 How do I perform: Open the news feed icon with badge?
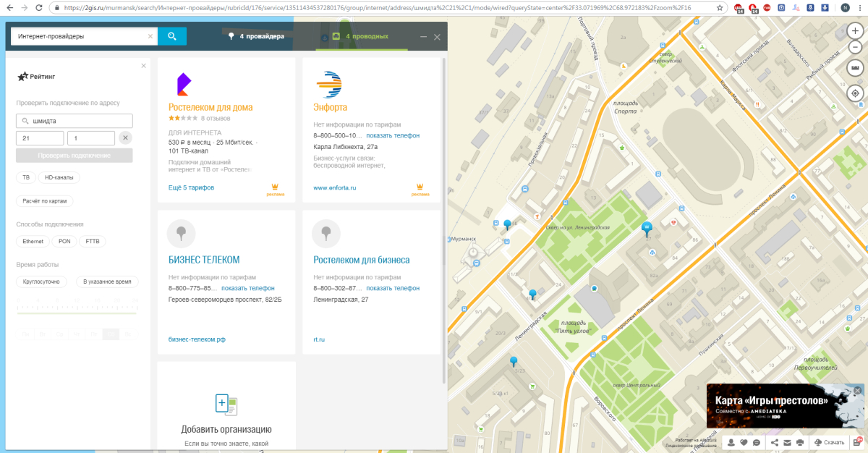click(858, 441)
